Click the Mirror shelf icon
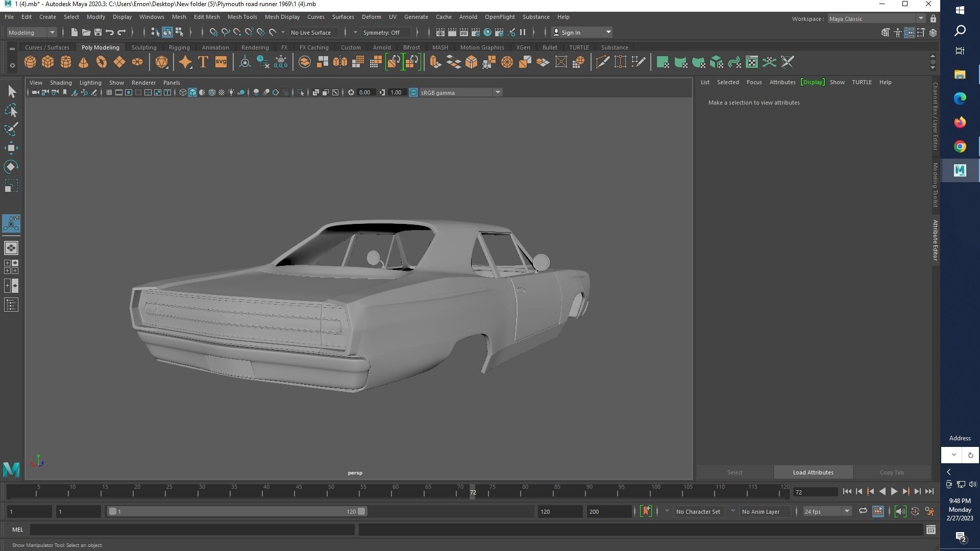 point(340,62)
